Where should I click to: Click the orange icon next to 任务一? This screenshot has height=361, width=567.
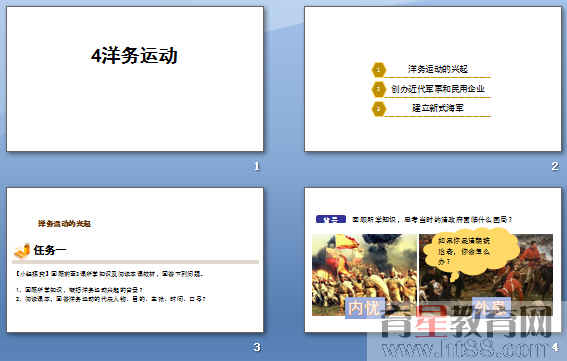(22, 251)
